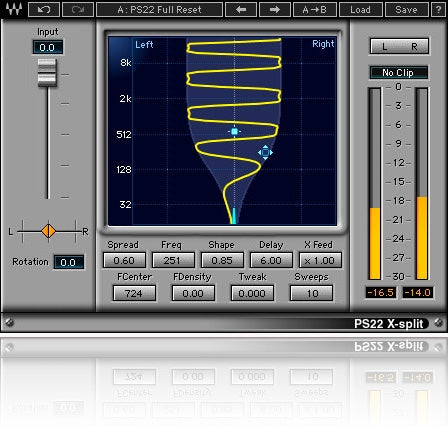Open the PS22 Full Reset preset menu

tap(159, 10)
